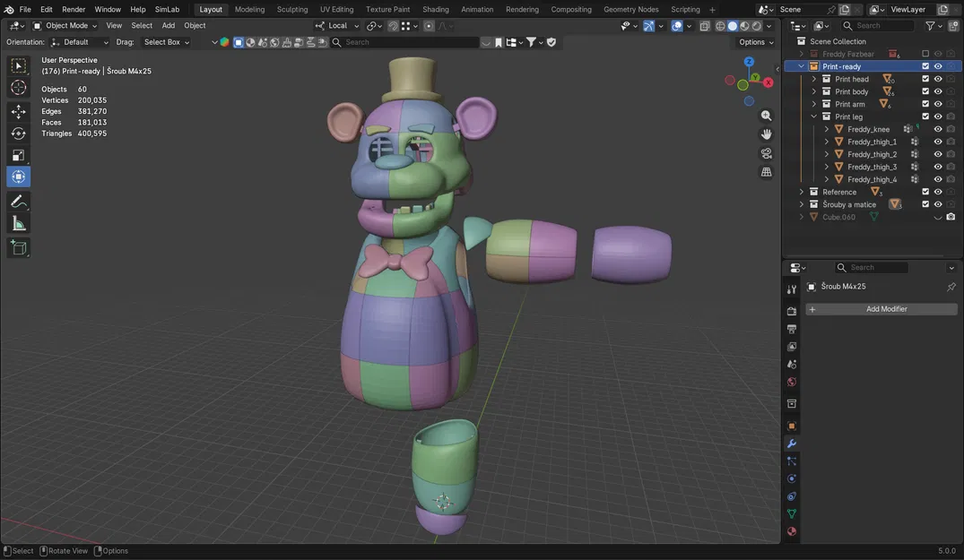Open the Modifier Properties tab
This screenshot has width=964, height=560.
point(791,444)
